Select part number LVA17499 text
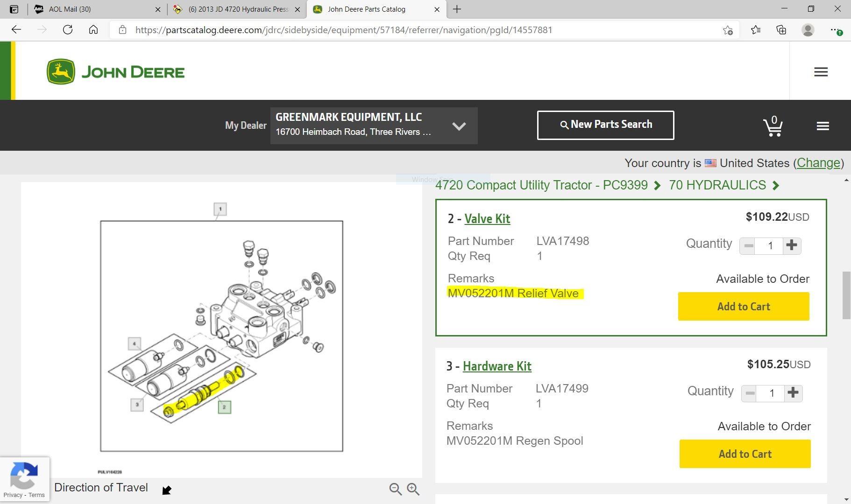Image resolution: width=851 pixels, height=504 pixels. [562, 388]
